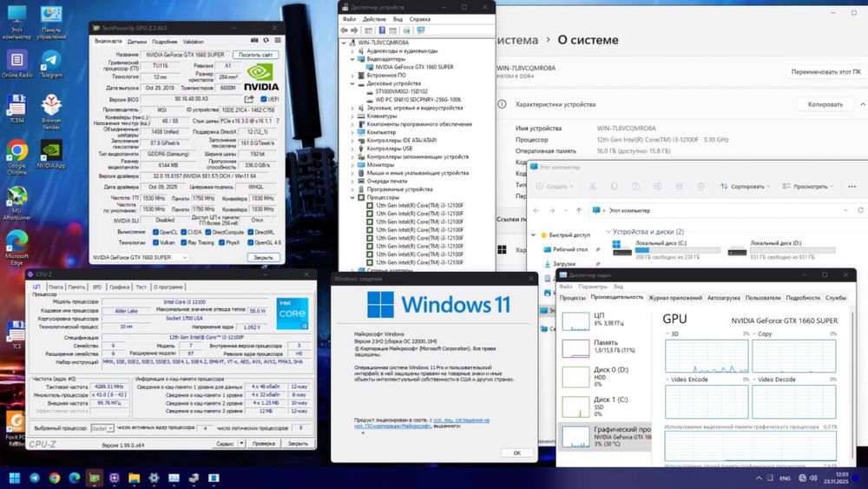868x489 pixels.
Task: Select Диск 1 (C:) in Task Manager sidebar
Action: 603,406
